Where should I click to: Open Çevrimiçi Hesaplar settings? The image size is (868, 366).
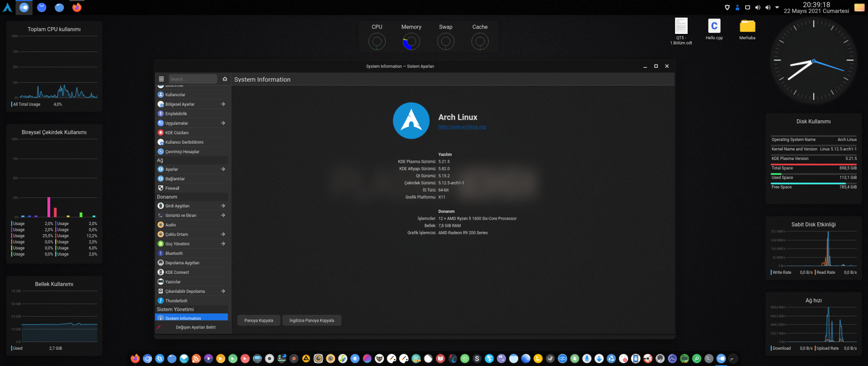pos(191,152)
